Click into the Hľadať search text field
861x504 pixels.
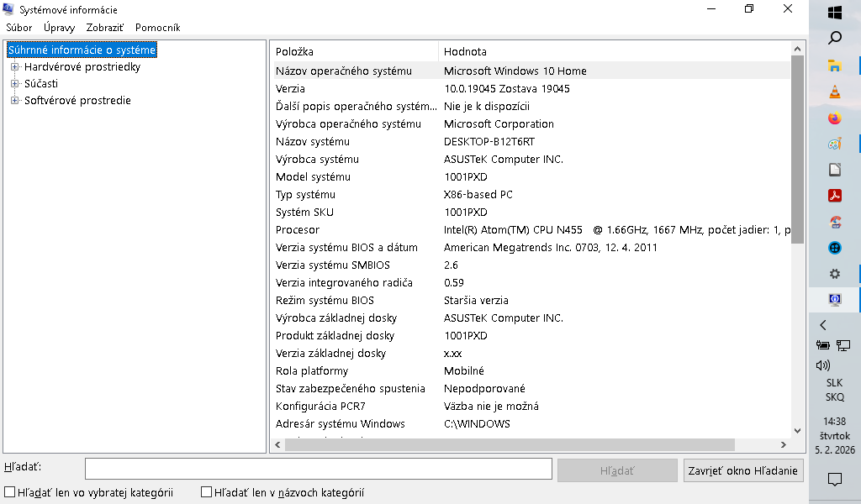318,469
